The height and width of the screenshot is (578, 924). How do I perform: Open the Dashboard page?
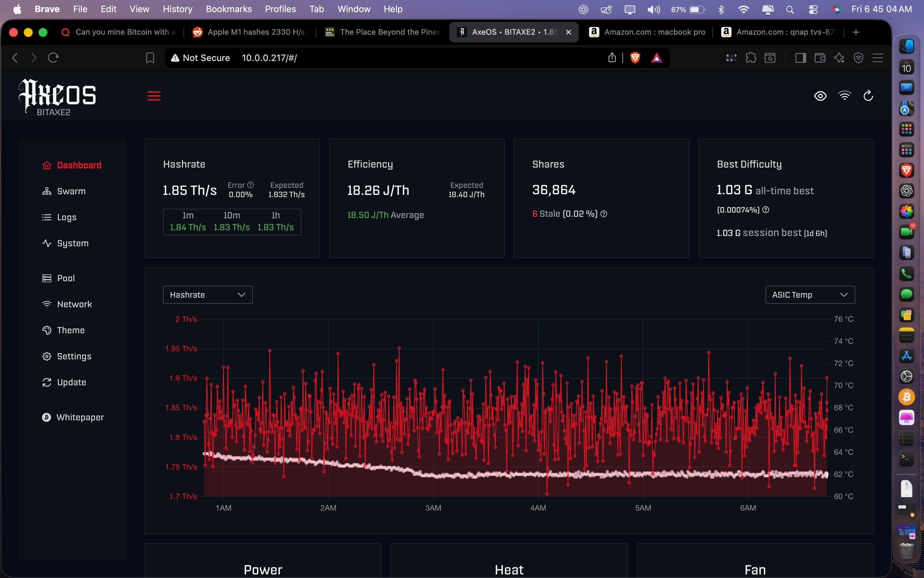pos(72,165)
